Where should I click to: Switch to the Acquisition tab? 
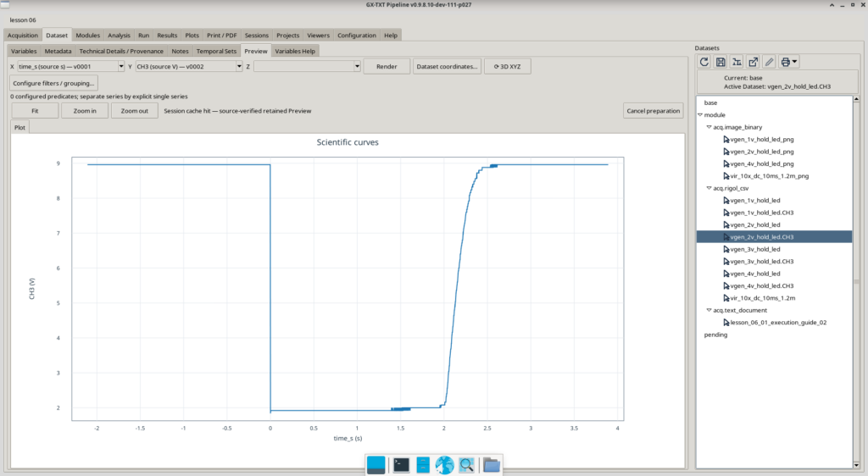pos(23,36)
